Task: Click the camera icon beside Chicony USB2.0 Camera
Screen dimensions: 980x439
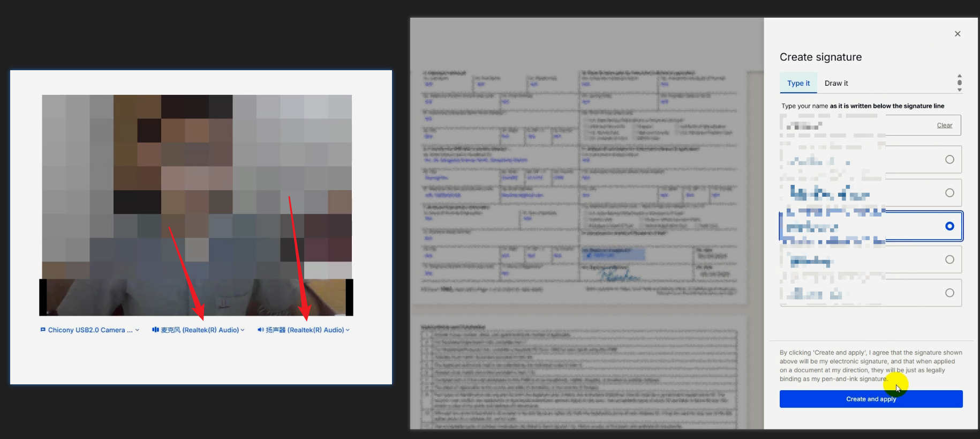Action: click(x=43, y=330)
